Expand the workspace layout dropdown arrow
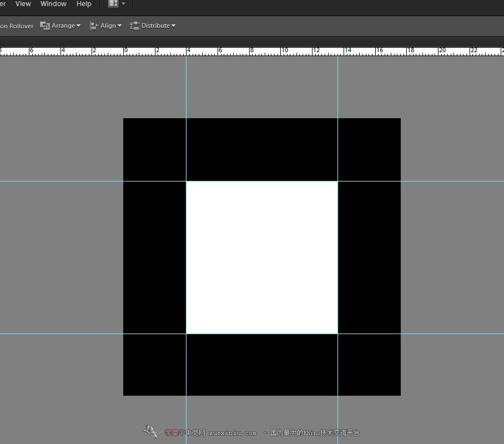This screenshot has width=504, height=444. tap(123, 3)
